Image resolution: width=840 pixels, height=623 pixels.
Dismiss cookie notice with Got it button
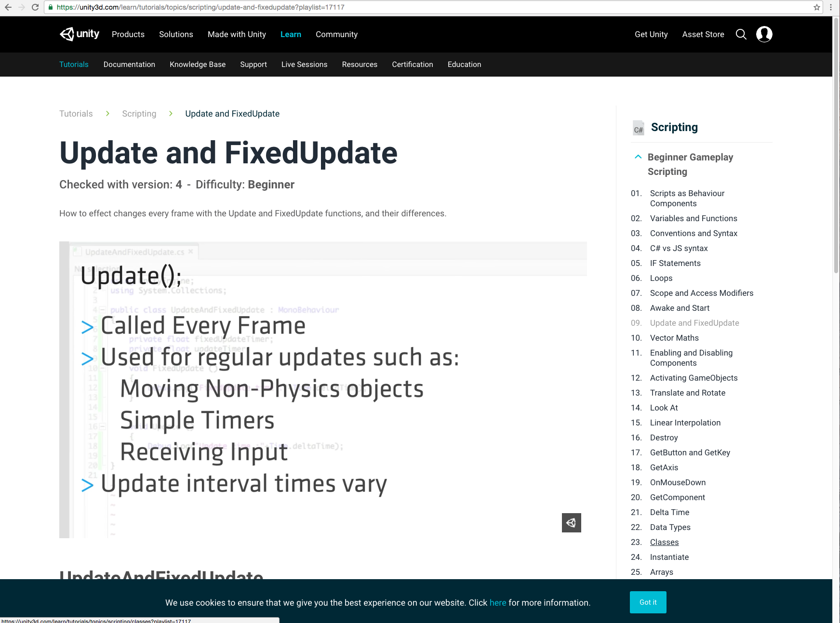point(648,602)
